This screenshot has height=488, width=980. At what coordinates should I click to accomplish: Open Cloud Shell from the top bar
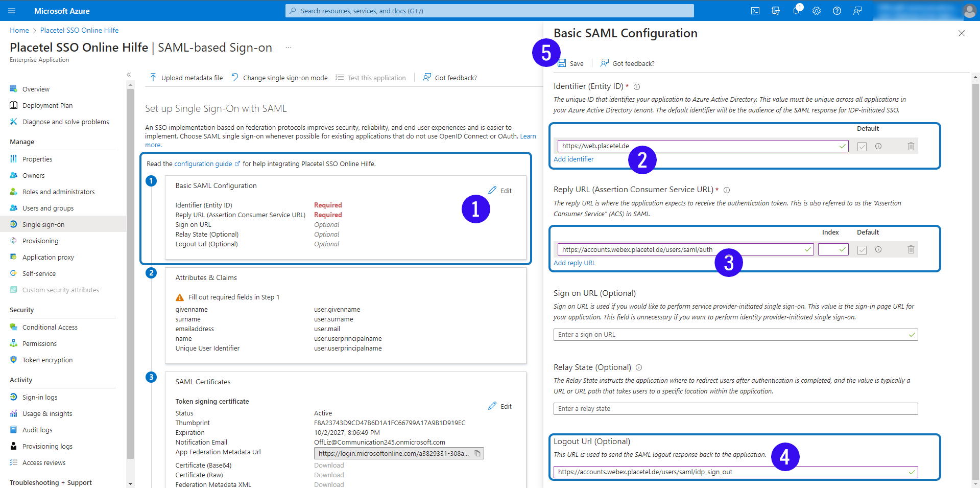point(755,11)
